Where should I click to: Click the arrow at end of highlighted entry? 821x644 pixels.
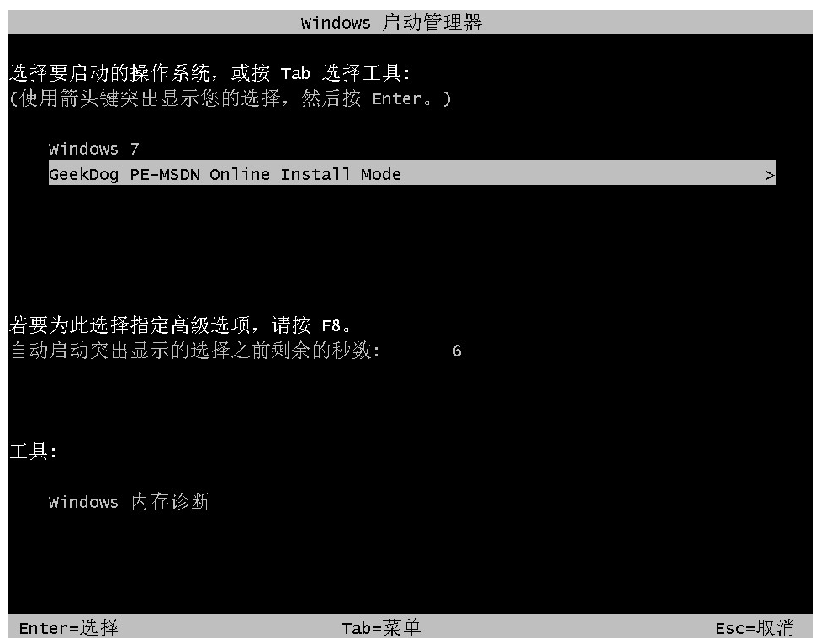pyautogui.click(x=769, y=175)
